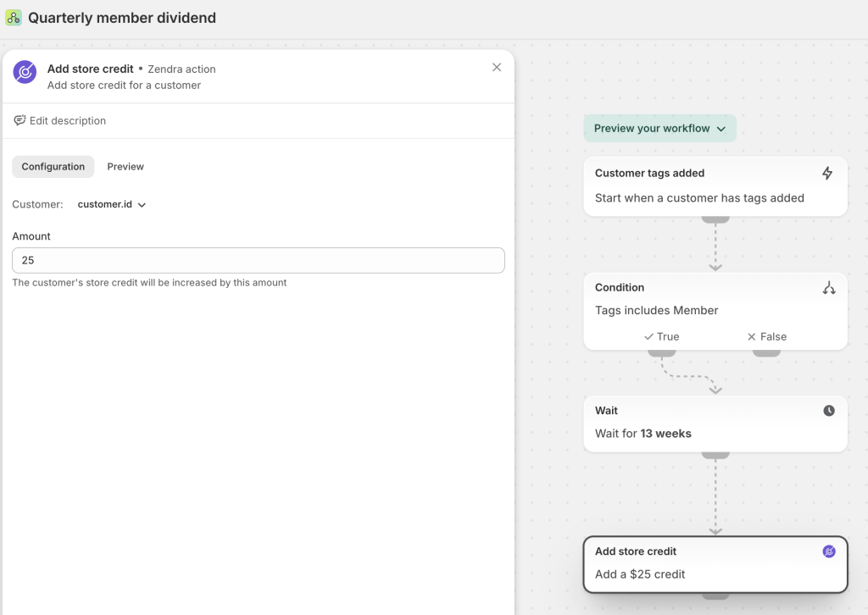The height and width of the screenshot is (615, 868).
Task: Click the 'Zendra action' label in the header
Action: (x=181, y=69)
